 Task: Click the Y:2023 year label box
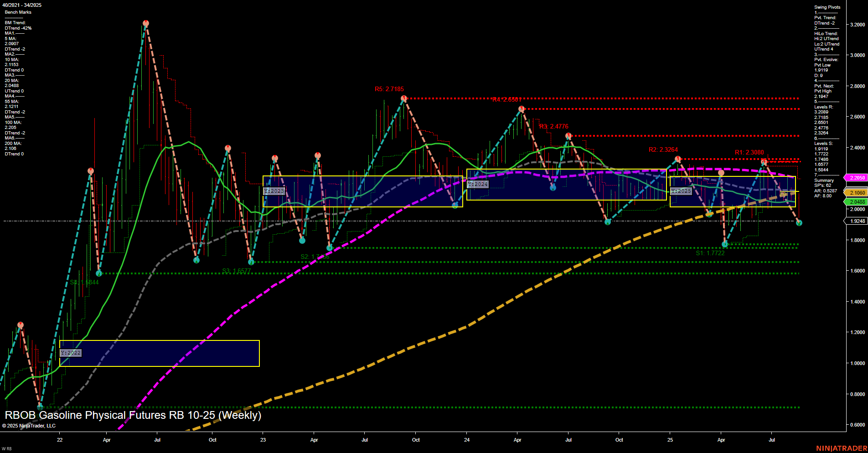[274, 191]
